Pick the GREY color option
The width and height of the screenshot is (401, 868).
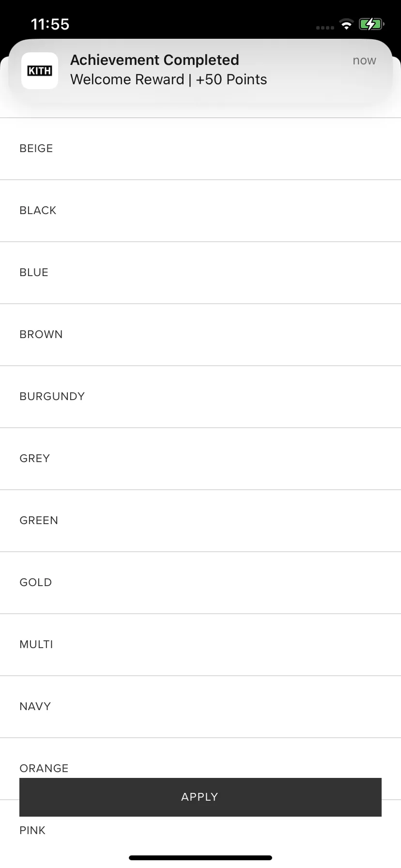200,459
